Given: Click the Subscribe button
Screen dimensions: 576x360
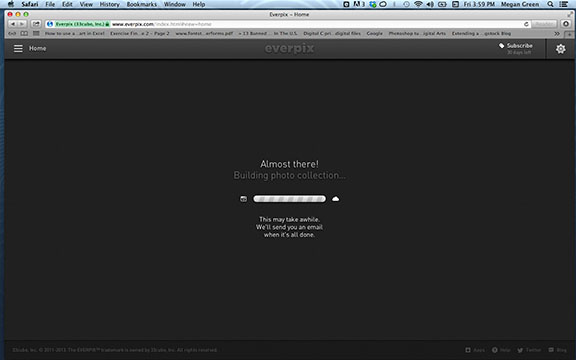Looking at the screenshot, I should point(516,48).
